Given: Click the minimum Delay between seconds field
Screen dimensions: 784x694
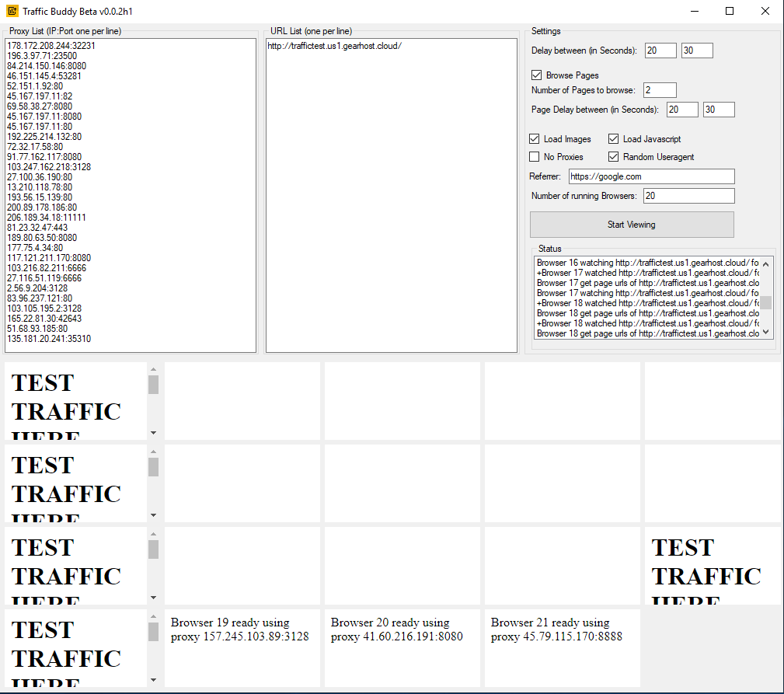Looking at the screenshot, I should coord(660,51).
